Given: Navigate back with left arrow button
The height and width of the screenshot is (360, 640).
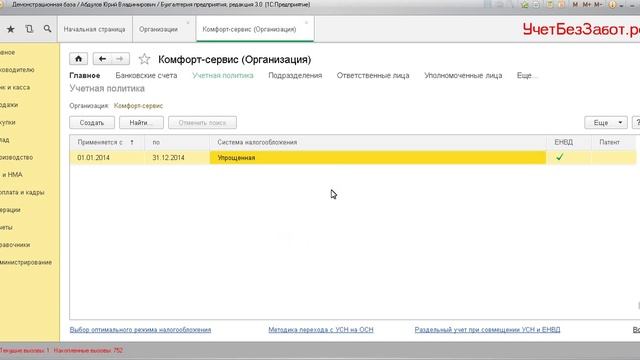Looking at the screenshot, I should coord(102,59).
